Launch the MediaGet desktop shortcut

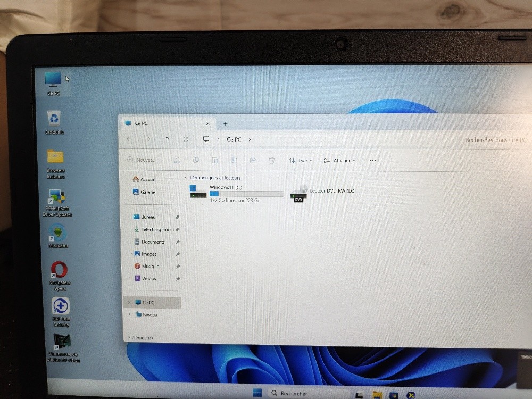pyautogui.click(x=58, y=236)
